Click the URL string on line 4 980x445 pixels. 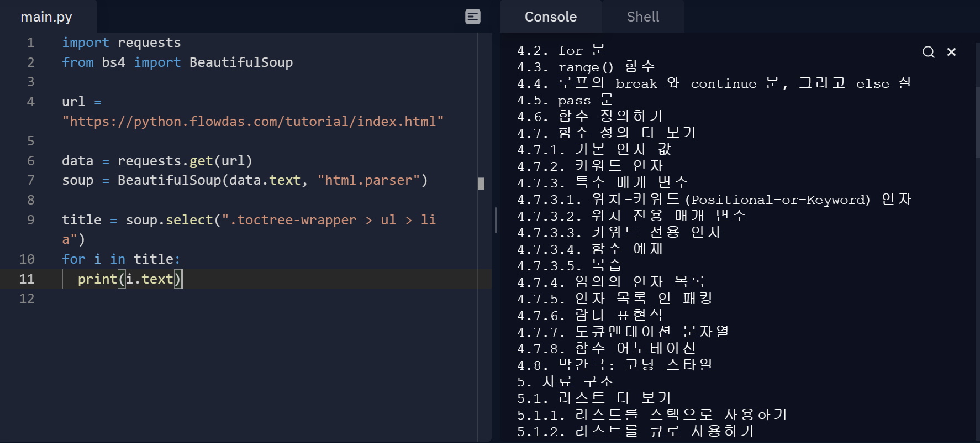pos(253,122)
